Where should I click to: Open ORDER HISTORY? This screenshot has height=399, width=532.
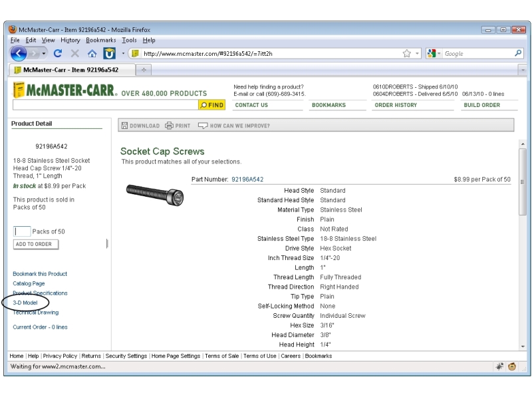(396, 105)
